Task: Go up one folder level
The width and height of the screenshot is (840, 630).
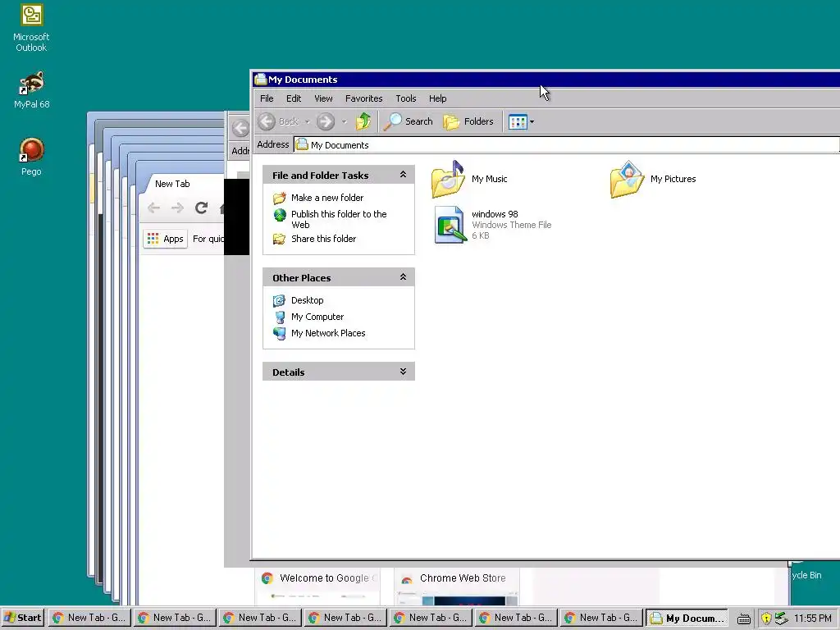Action: point(363,121)
